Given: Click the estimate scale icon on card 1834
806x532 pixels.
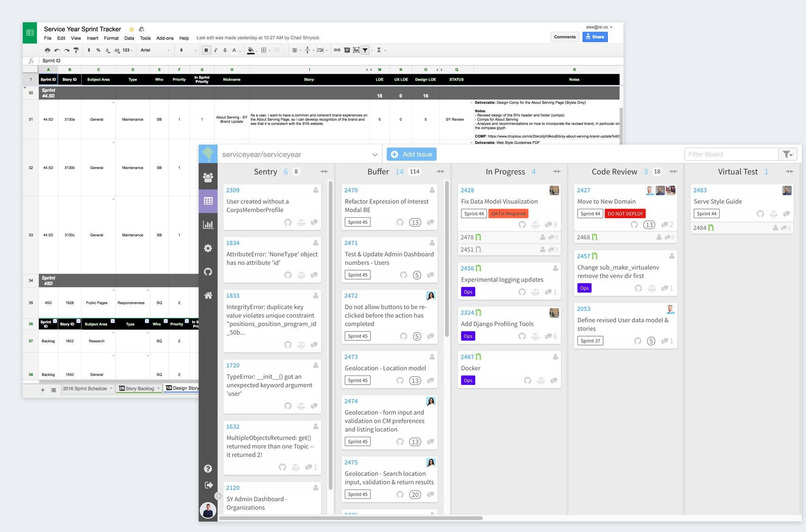Looking at the screenshot, I should pos(301,275).
